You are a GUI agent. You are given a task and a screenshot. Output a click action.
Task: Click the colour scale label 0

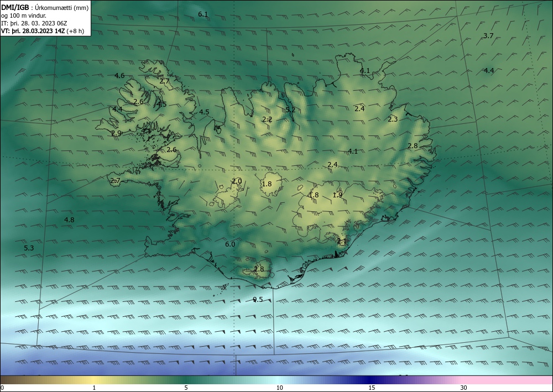[x=2, y=388]
